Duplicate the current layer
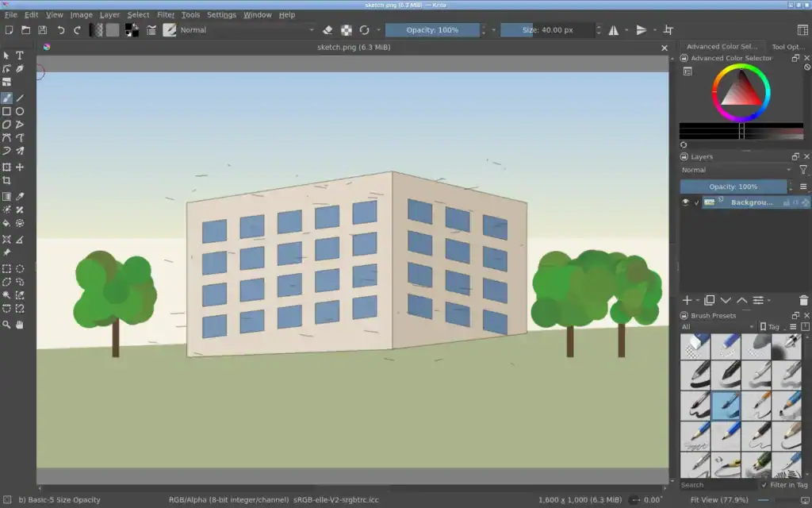 tap(710, 300)
